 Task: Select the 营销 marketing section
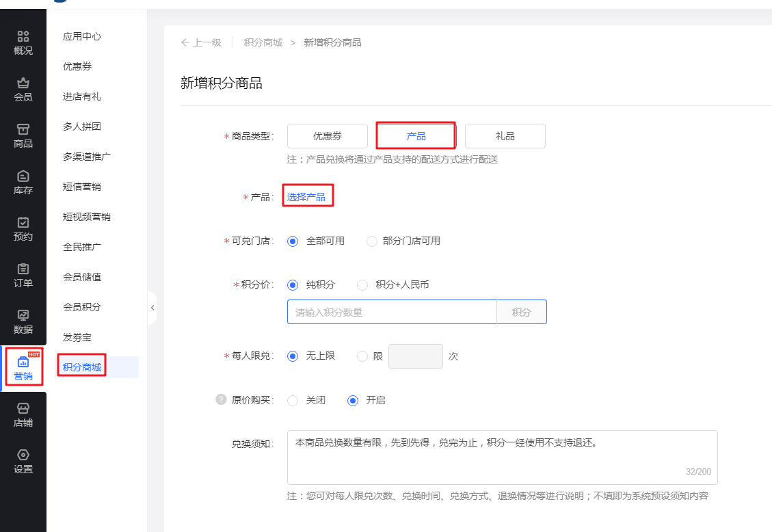[x=24, y=368]
